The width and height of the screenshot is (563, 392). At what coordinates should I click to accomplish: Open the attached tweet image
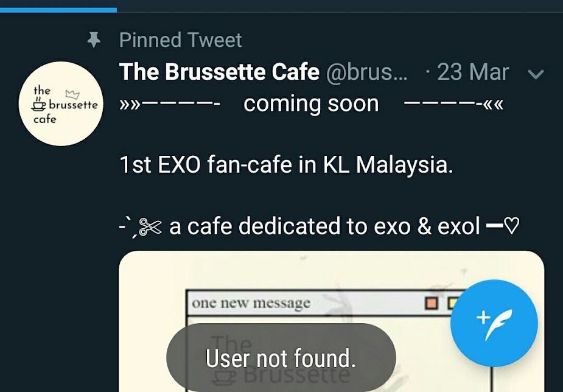point(331,321)
